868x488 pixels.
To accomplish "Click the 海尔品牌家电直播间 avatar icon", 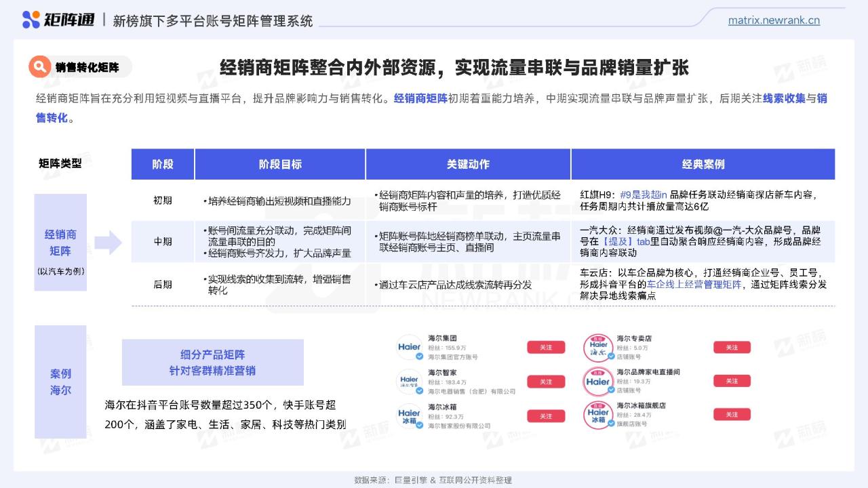I will 598,381.
